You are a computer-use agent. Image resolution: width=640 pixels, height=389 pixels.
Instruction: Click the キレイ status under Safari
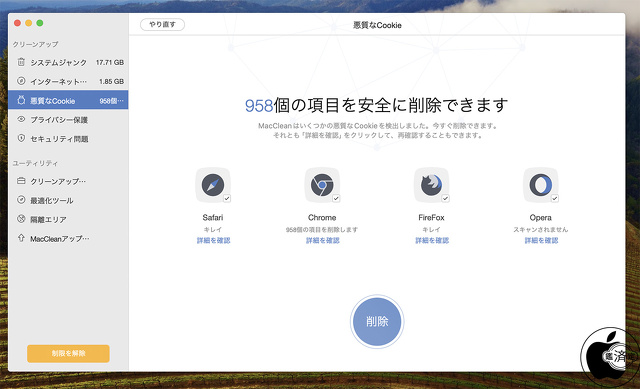[213, 229]
